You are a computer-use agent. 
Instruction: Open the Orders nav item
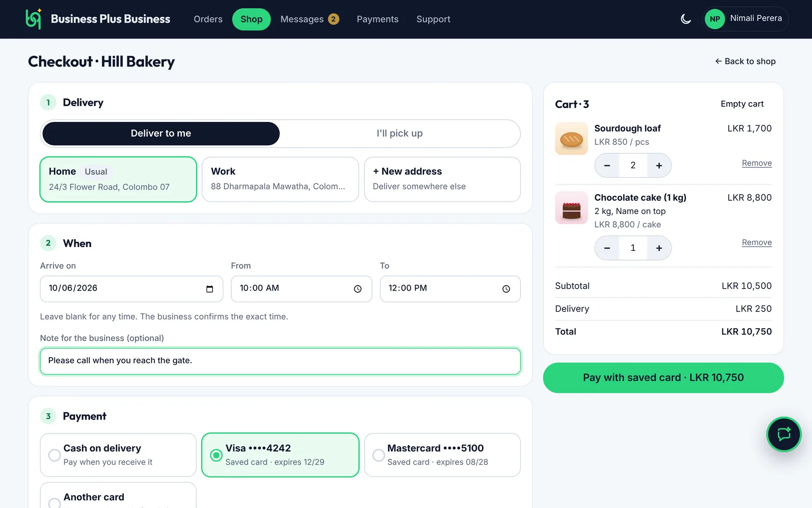tap(208, 19)
